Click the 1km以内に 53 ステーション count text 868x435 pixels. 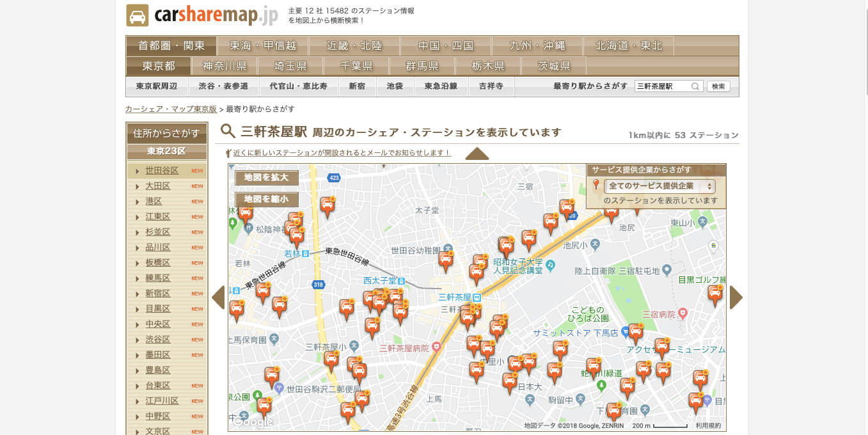pyautogui.click(x=684, y=135)
